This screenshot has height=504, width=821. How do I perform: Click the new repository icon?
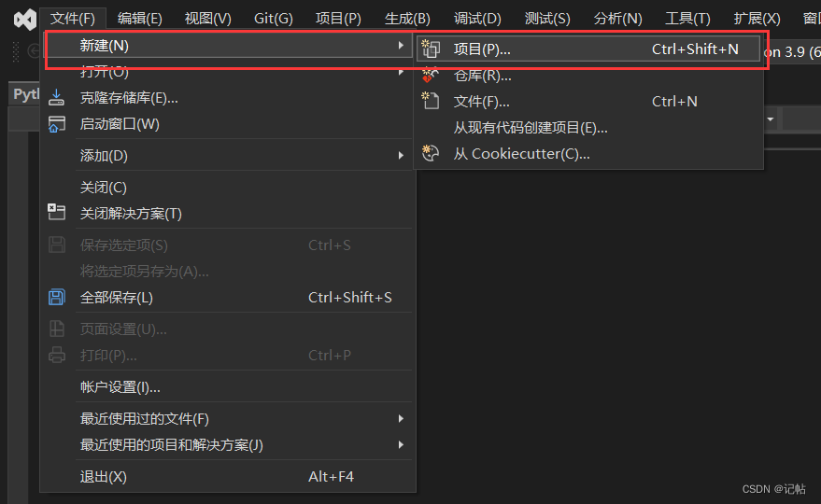coord(431,76)
